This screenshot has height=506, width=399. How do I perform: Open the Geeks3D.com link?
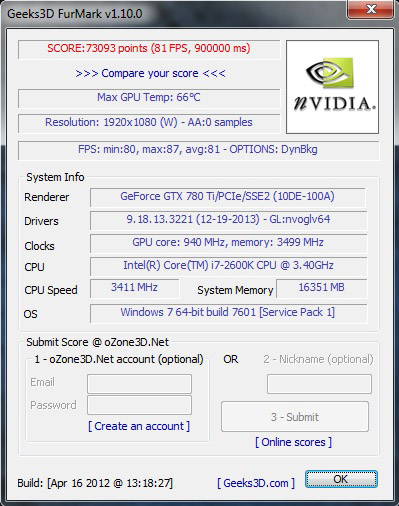point(256,483)
